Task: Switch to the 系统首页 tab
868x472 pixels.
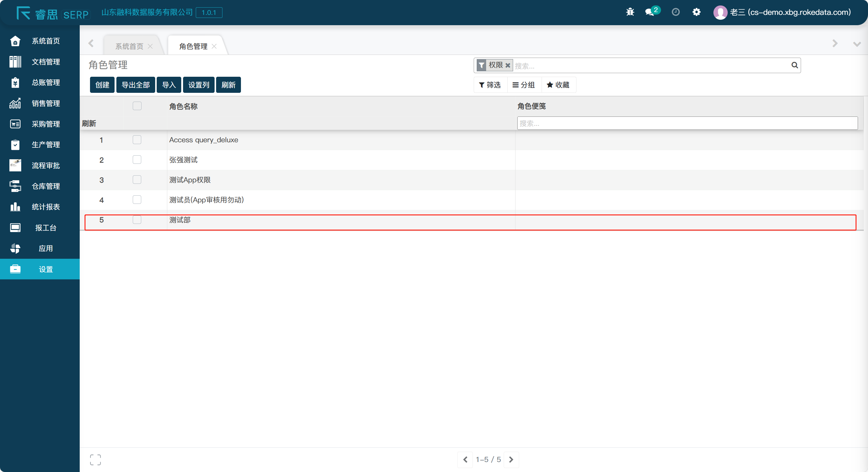Action: click(129, 46)
